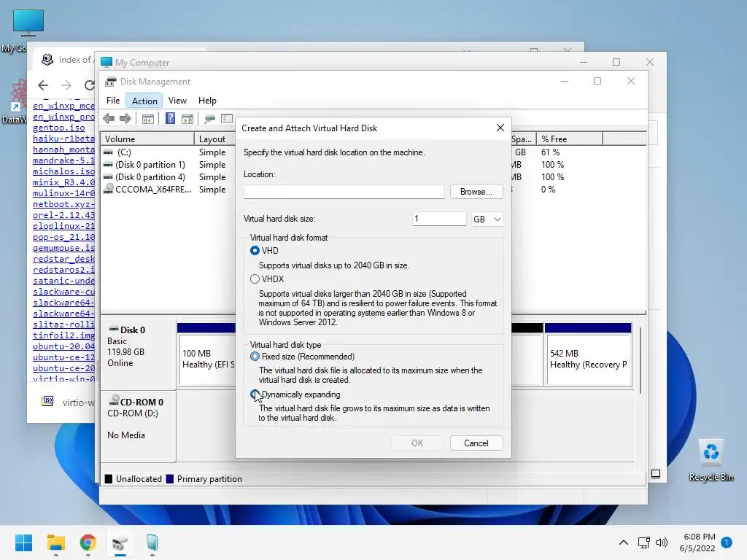The height and width of the screenshot is (560, 747).
Task: Open File Explorer from taskbar
Action: point(55,542)
